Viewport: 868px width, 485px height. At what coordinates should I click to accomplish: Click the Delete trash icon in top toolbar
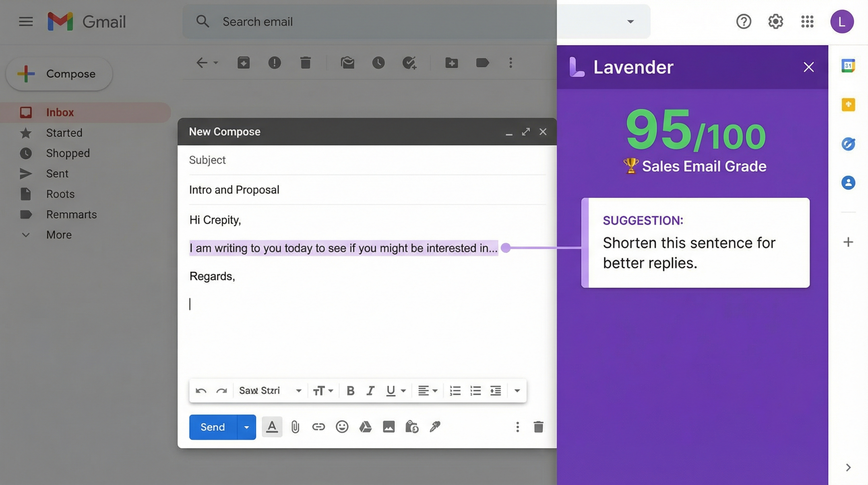point(305,63)
